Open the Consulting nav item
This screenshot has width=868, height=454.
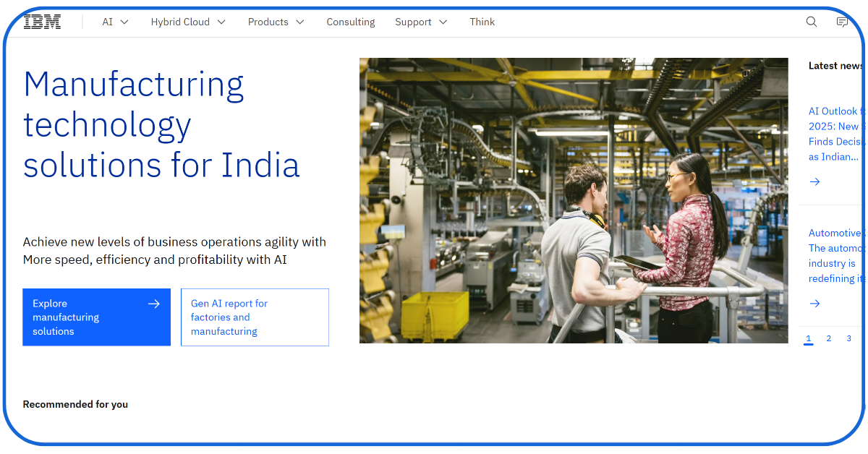click(351, 22)
